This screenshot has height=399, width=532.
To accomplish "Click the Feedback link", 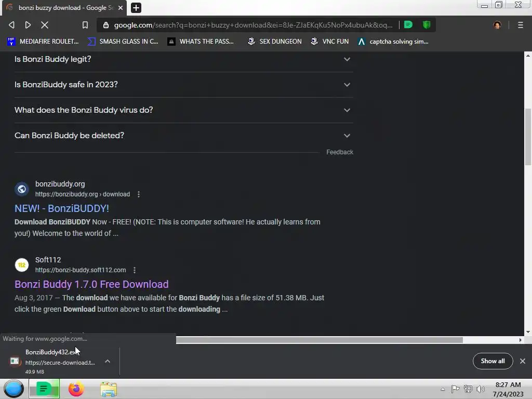I will point(340,152).
